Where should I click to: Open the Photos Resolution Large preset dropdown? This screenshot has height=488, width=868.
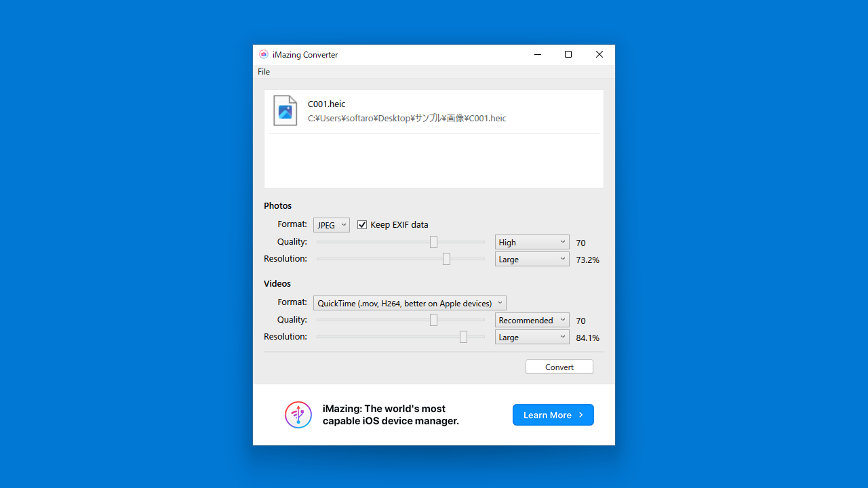click(x=532, y=259)
